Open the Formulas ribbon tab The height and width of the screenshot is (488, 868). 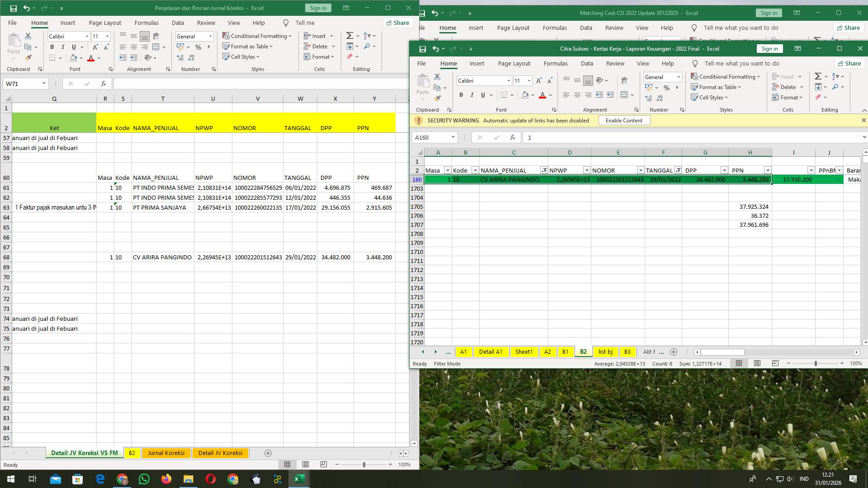coord(555,63)
